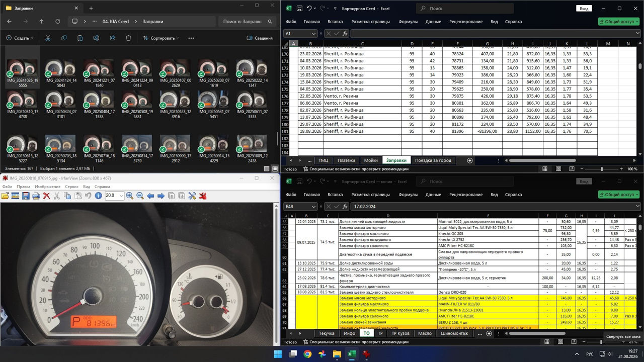Select the Масло sheet tab in bottom Excel
Screen dimensions: 644x362
[x=425, y=333]
